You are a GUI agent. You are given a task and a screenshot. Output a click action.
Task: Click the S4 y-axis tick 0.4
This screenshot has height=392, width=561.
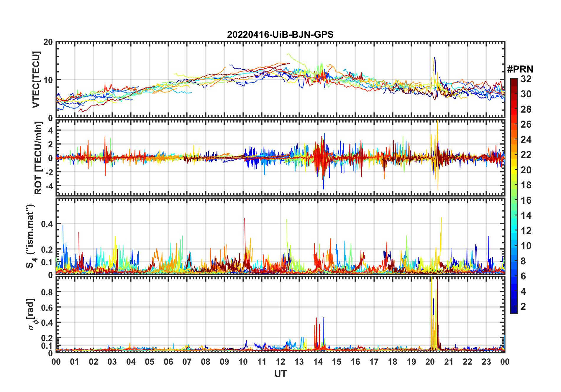(x=47, y=224)
